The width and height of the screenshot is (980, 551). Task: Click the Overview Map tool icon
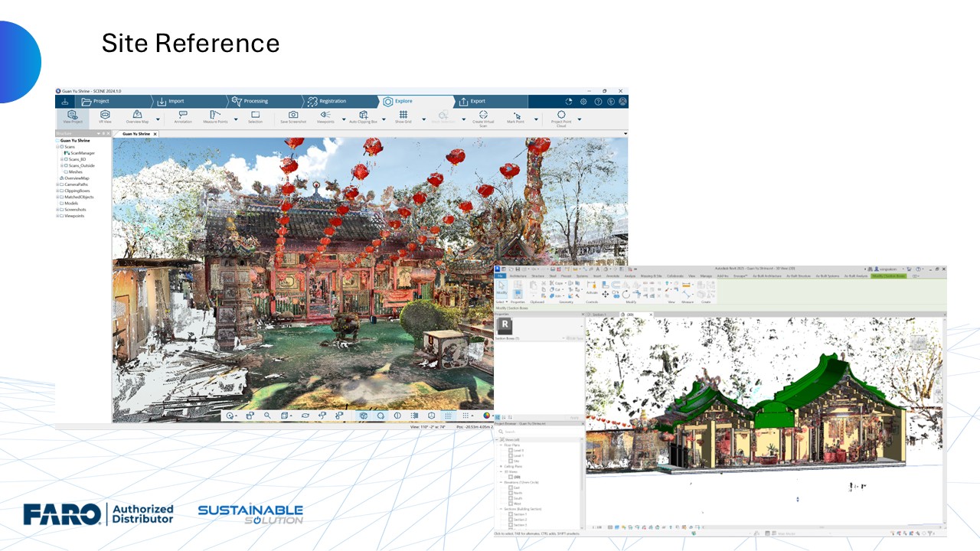(138, 115)
